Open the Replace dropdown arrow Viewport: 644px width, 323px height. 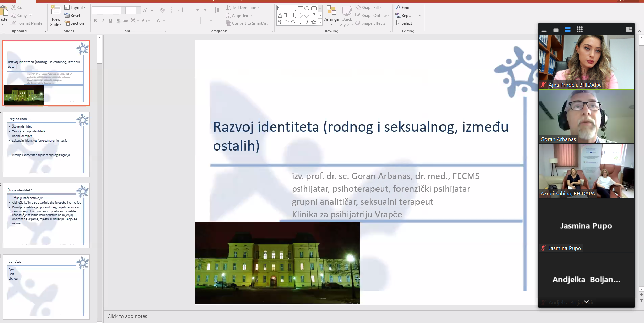tap(420, 16)
